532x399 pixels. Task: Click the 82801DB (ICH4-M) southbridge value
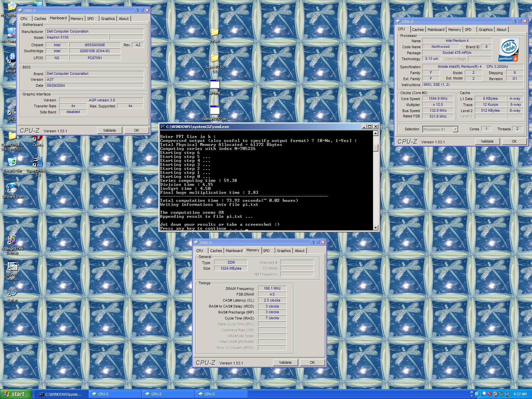[x=95, y=51]
